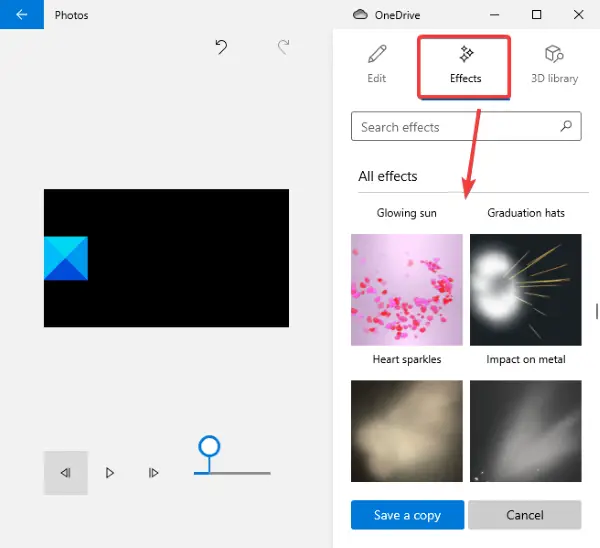
Task: Click the Glowing sun effect label
Action: [406, 213]
